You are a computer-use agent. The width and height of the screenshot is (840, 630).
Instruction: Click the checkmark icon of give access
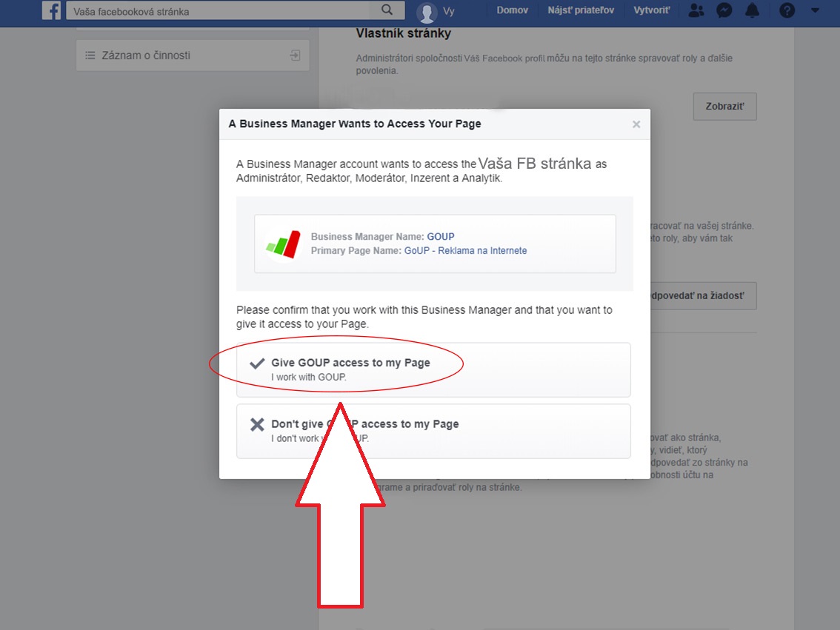click(x=257, y=363)
